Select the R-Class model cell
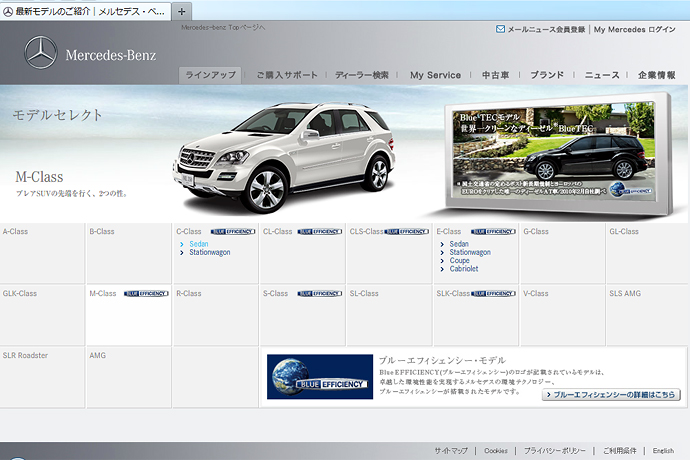Screen dimensions: 690x460 [215, 315]
